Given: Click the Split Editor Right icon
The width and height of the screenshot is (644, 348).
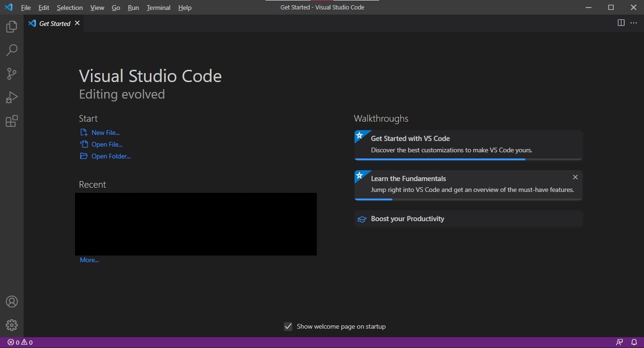Looking at the screenshot, I should tap(621, 23).
